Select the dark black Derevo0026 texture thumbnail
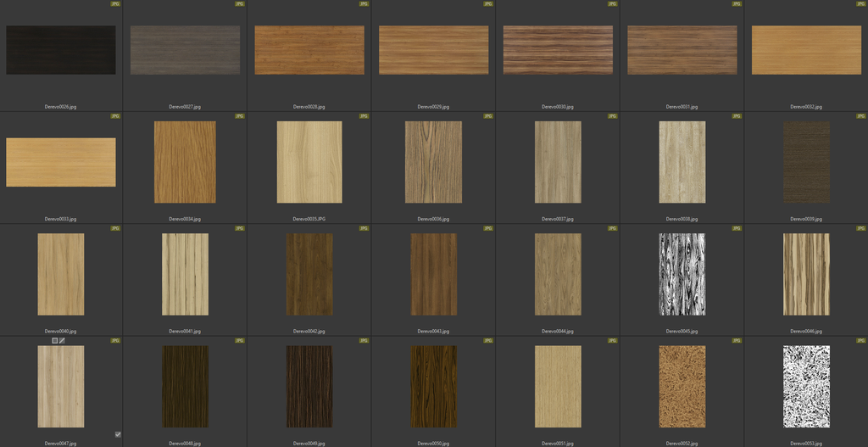 (x=61, y=50)
